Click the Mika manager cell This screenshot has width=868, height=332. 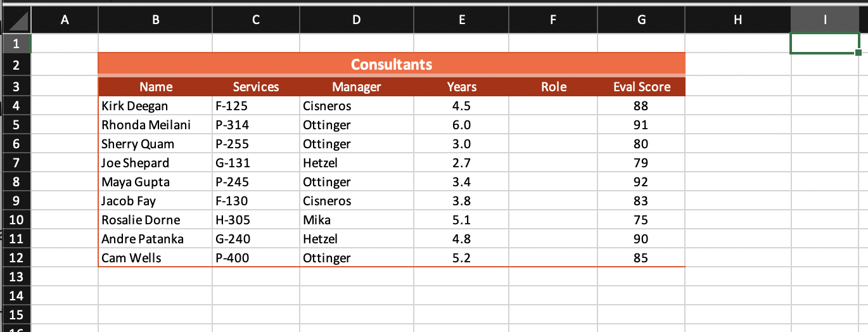point(357,220)
